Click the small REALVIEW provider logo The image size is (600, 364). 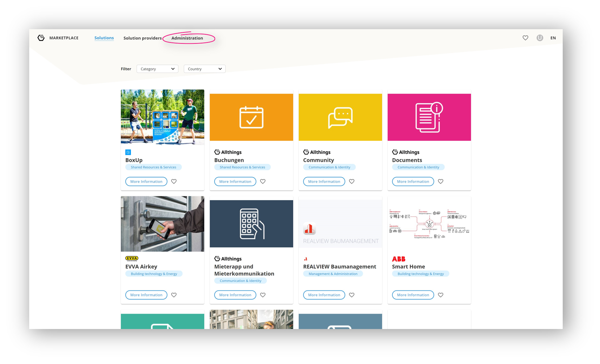click(306, 259)
